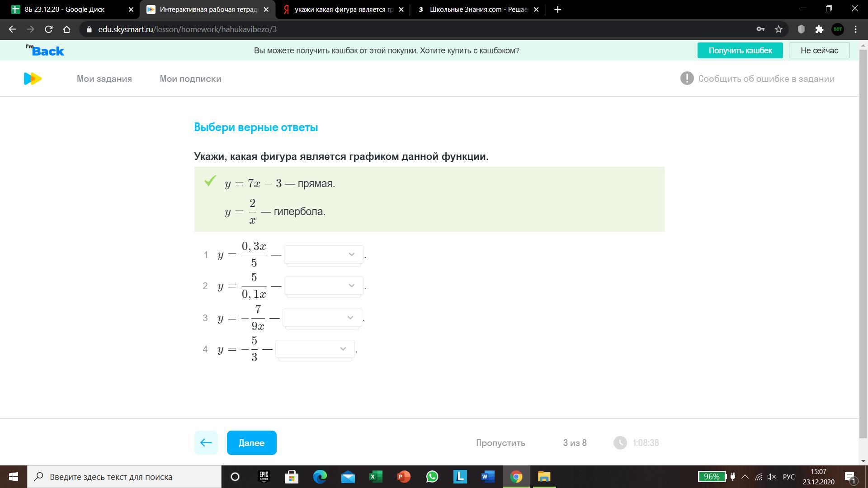This screenshot has width=868, height=488.
Task: Click the blue back arrow button
Action: pos(206,443)
